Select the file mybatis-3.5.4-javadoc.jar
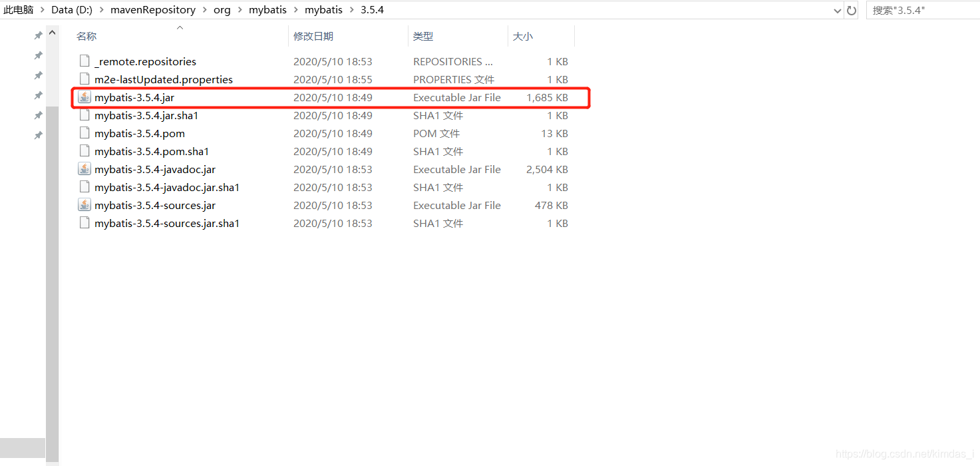Image resolution: width=980 pixels, height=466 pixels. (x=155, y=169)
